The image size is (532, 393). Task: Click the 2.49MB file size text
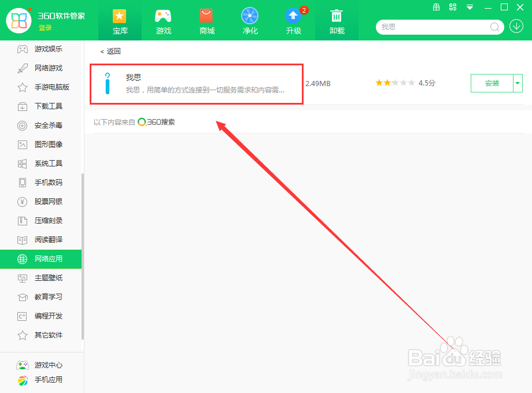click(318, 83)
